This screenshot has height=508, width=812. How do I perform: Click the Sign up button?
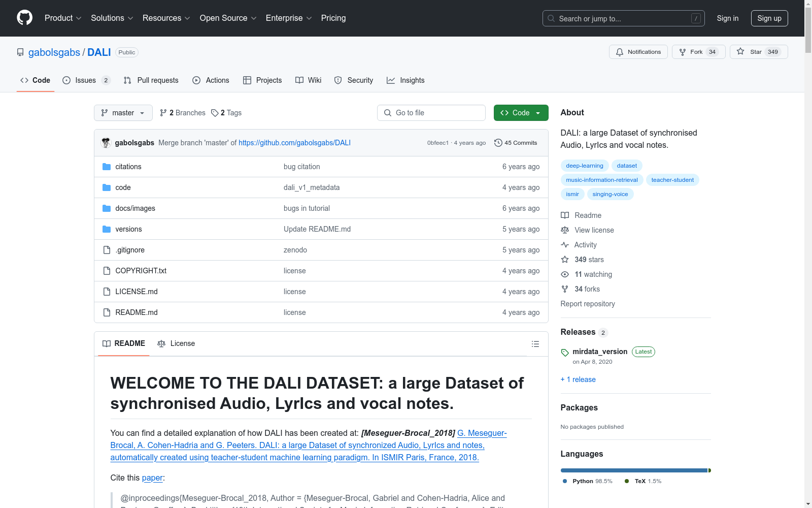(x=769, y=18)
